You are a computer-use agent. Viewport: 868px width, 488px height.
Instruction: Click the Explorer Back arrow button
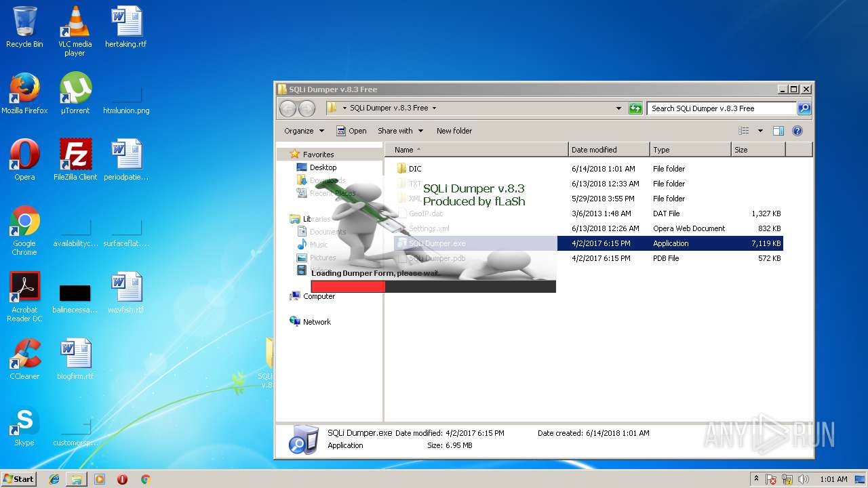coord(288,108)
